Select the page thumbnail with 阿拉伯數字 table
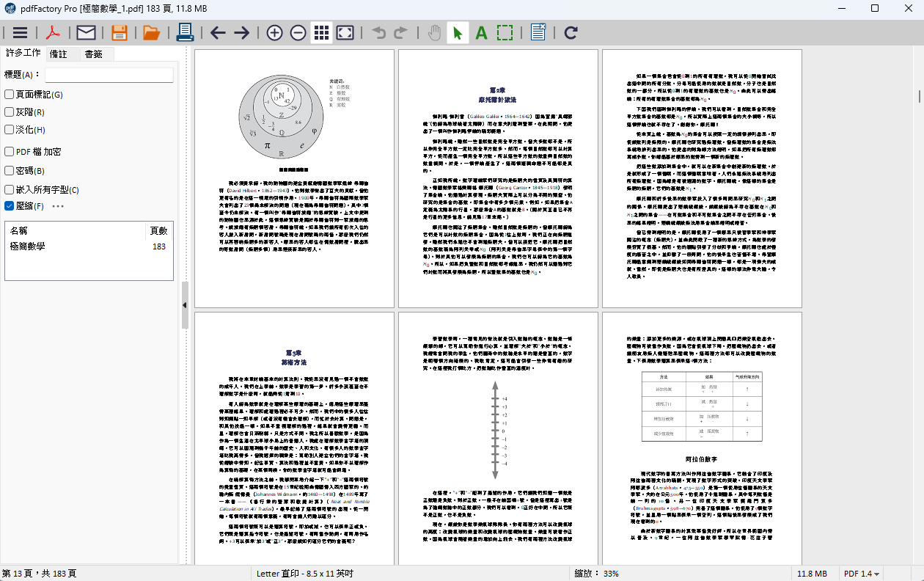The height and width of the screenshot is (581, 924). point(702,439)
